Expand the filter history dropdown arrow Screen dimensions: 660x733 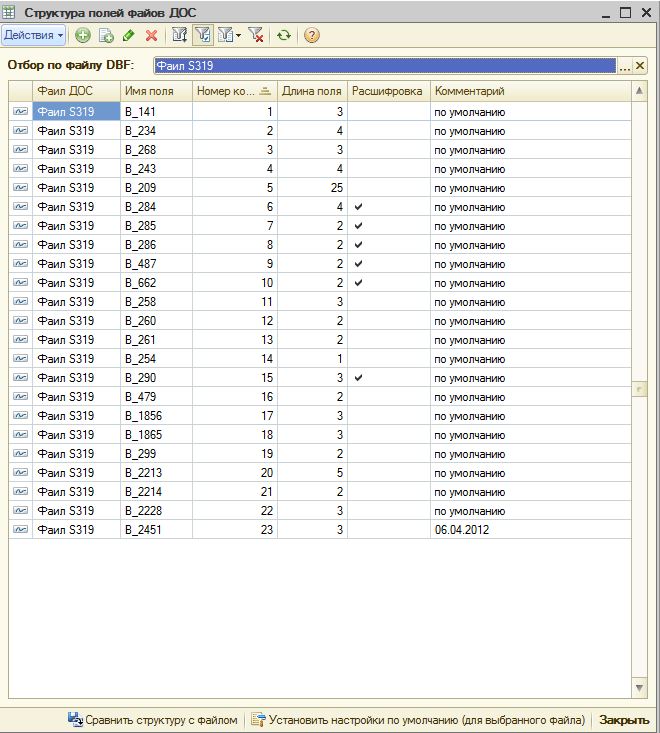tap(237, 36)
